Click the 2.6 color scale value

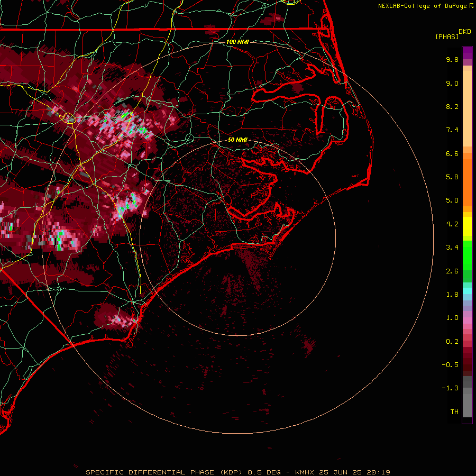coord(452,271)
